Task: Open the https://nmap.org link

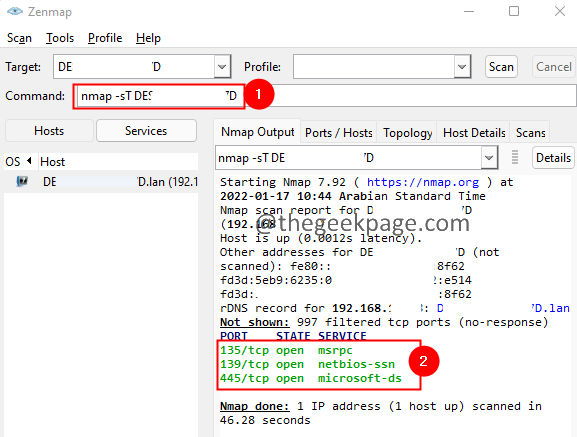Action: click(423, 182)
